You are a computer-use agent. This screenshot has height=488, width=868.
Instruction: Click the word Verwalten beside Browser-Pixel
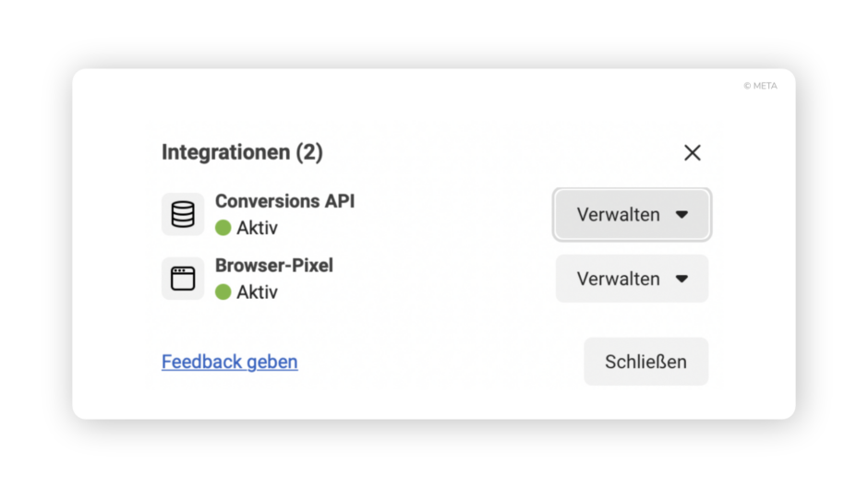click(619, 279)
